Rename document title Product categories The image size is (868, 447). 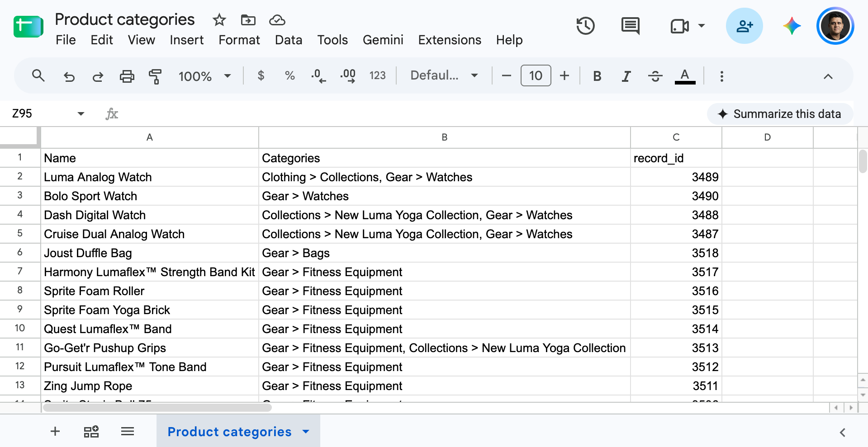(125, 19)
